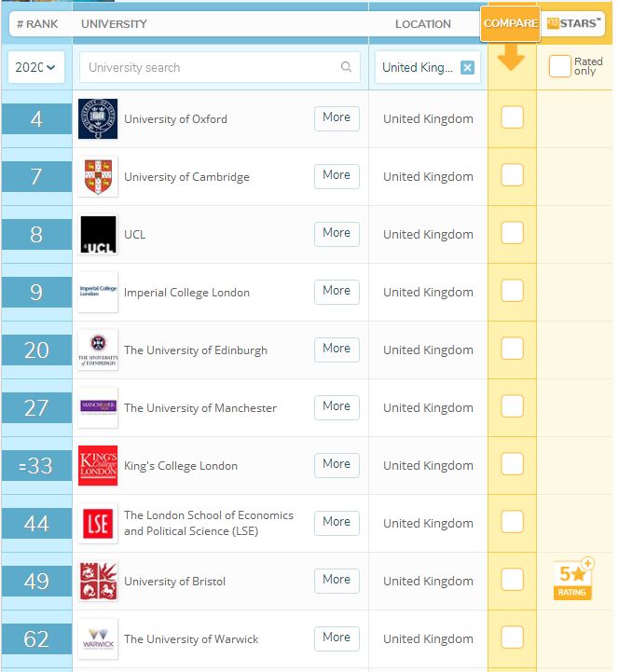
Task: Clear the United Kingdom location filter
Action: click(x=467, y=67)
